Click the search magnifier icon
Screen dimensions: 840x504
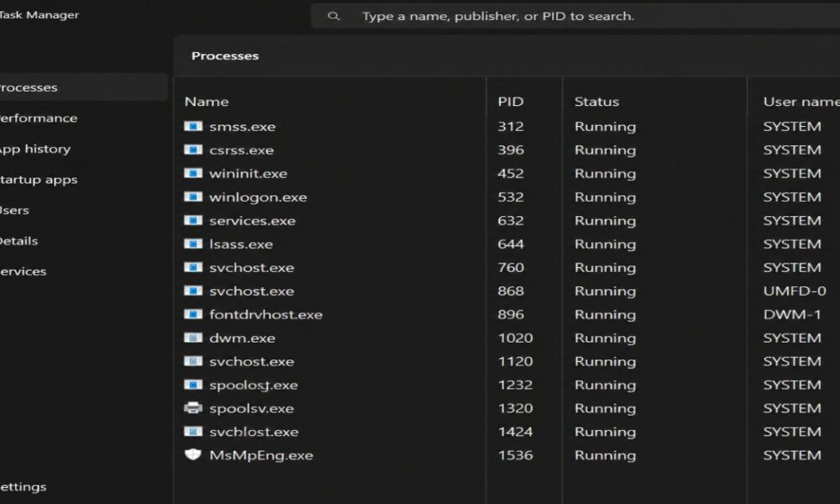(333, 16)
